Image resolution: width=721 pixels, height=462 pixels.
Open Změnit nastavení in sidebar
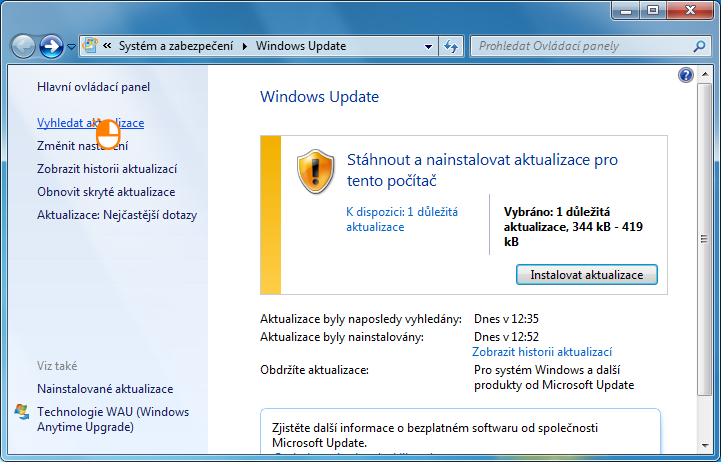coord(82,146)
